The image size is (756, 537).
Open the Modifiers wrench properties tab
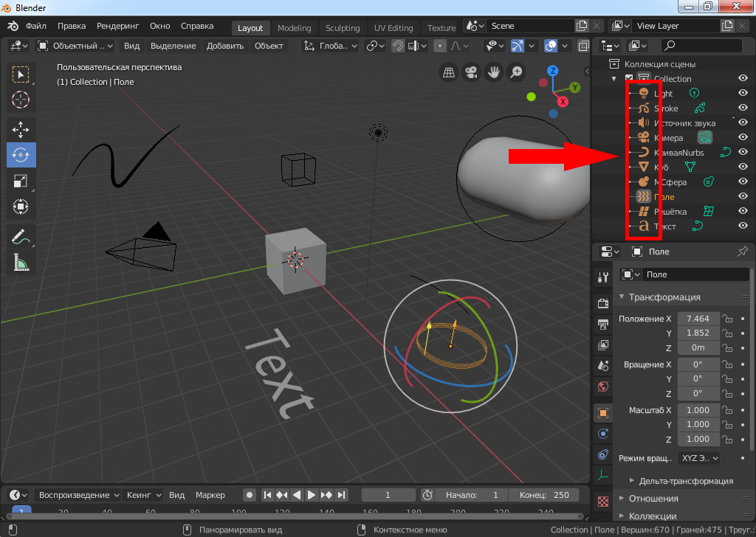pos(602,277)
